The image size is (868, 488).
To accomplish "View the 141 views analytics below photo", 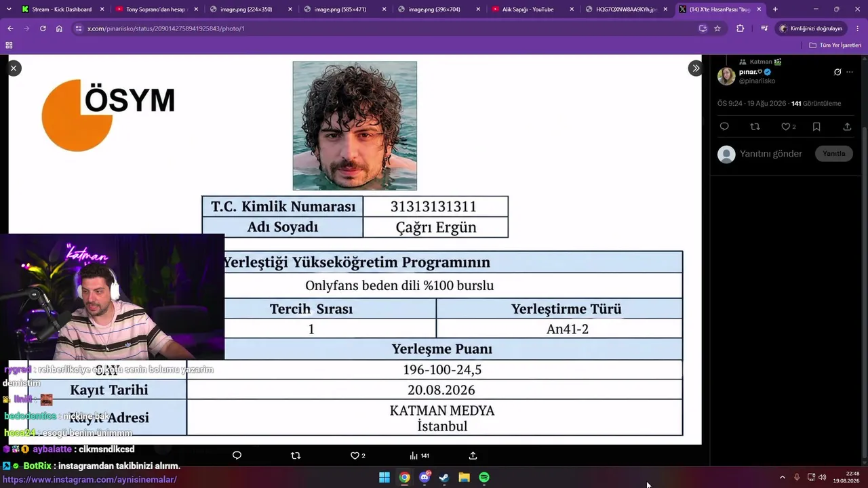I will tap(419, 455).
